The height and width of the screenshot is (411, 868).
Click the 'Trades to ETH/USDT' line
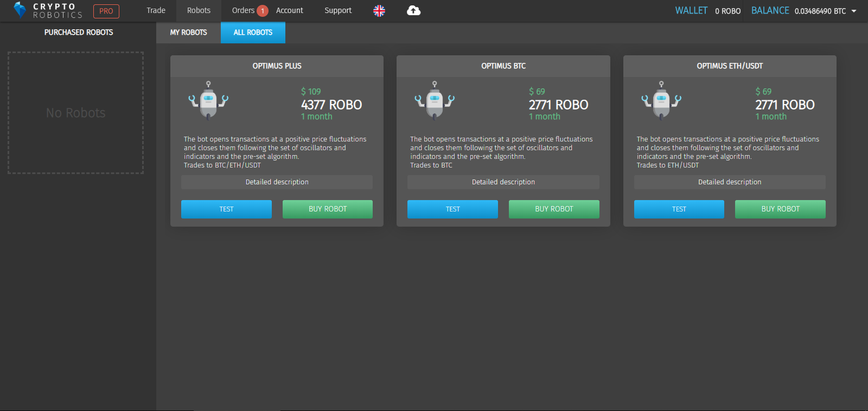point(668,165)
